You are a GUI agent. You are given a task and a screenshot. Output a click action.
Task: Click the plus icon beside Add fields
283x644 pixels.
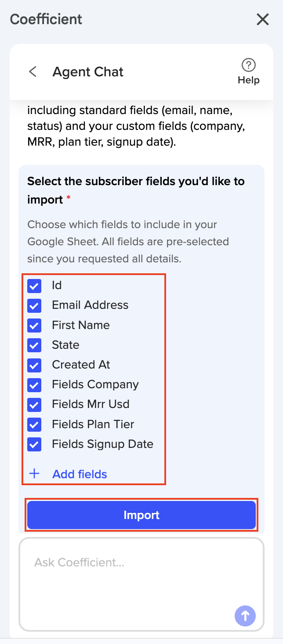click(x=34, y=474)
